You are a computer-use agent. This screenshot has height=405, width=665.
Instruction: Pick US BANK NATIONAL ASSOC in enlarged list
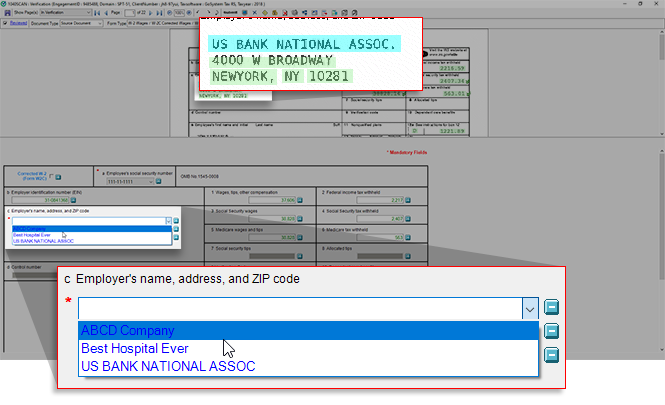(167, 367)
